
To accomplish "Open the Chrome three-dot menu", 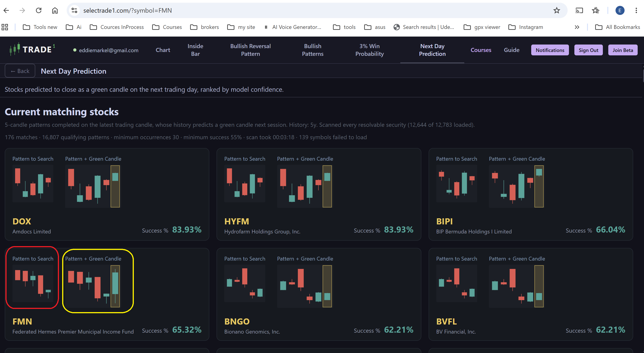I will tap(636, 10).
